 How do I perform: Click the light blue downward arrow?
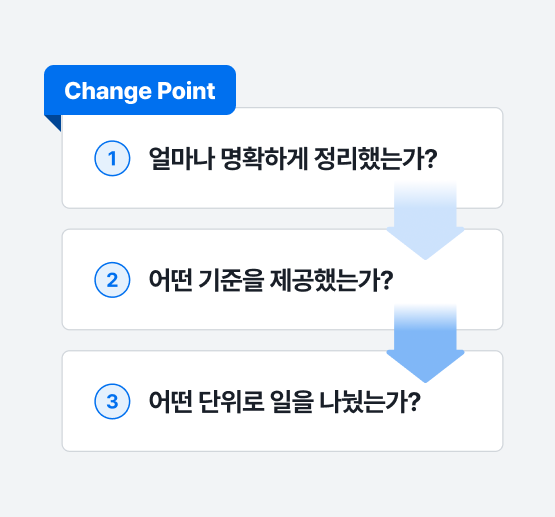click(x=425, y=221)
